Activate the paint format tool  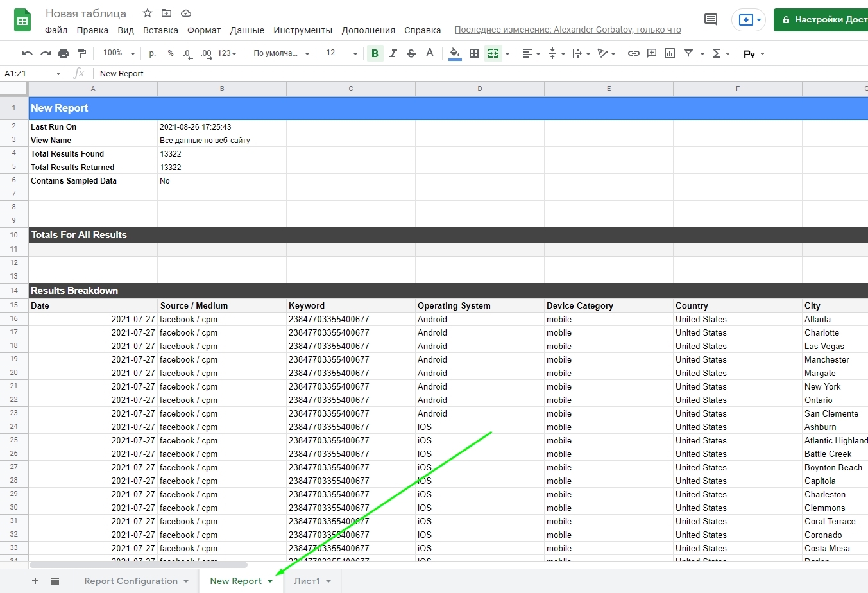click(x=81, y=53)
